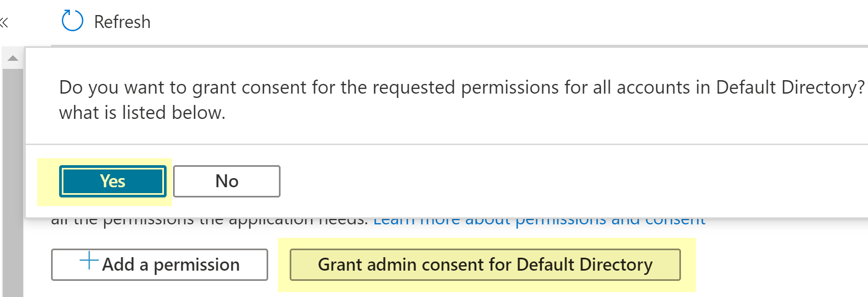Confirm consent by pressing Yes
This screenshot has height=297, width=868.
point(112,181)
